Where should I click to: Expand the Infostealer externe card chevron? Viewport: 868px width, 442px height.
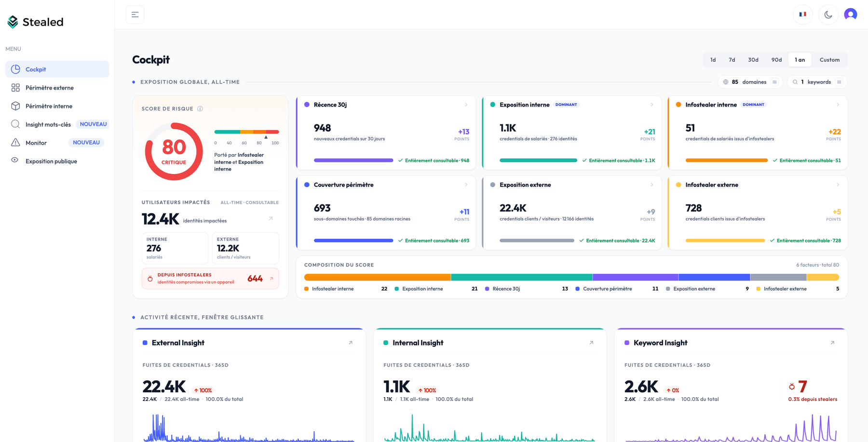[838, 185]
